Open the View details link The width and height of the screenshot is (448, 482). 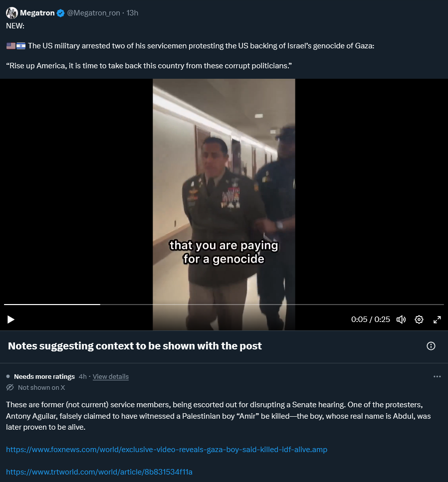(110, 376)
